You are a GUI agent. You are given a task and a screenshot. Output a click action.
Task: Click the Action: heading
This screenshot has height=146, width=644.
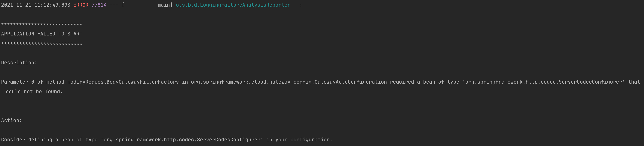click(12, 120)
